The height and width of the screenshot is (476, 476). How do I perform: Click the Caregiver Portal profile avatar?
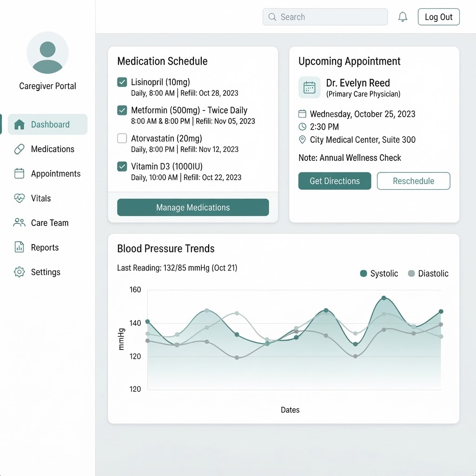48,53
